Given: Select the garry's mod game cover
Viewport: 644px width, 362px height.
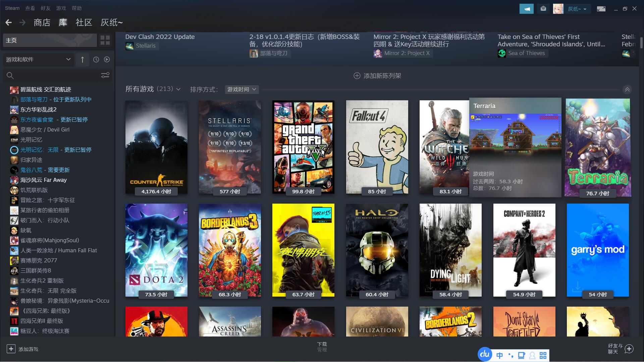Looking at the screenshot, I should coord(598,250).
